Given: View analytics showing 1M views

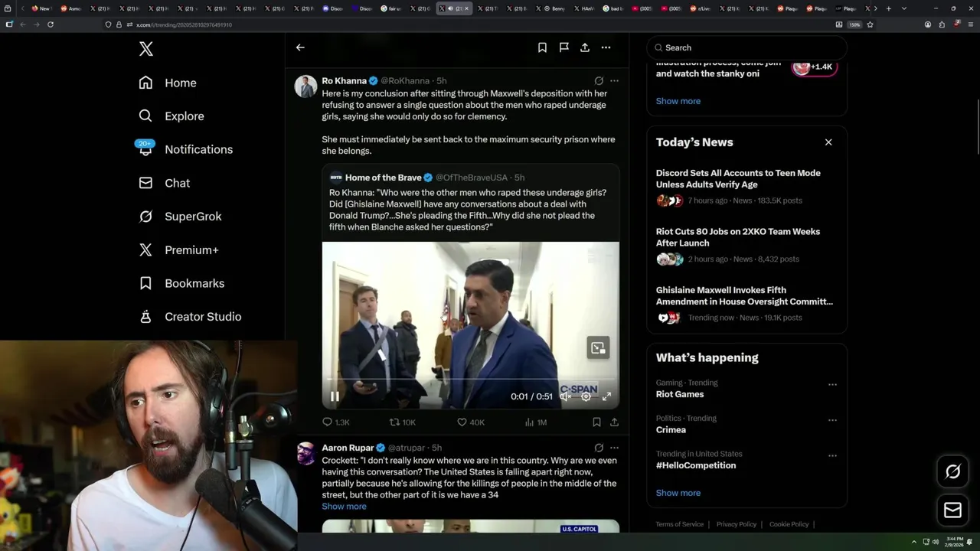Looking at the screenshot, I should (x=536, y=422).
